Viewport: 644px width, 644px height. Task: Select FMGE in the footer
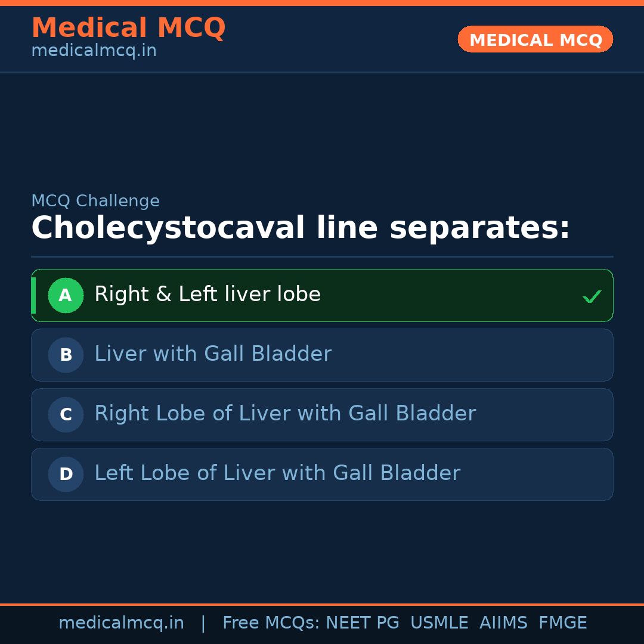(x=563, y=623)
